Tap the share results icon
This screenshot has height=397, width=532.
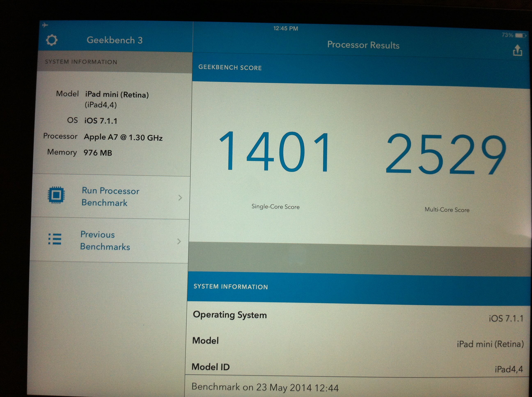coord(517,50)
